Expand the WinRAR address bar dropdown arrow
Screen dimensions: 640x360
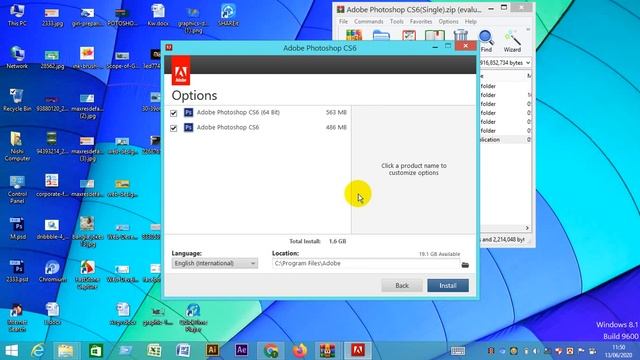[x=528, y=63]
